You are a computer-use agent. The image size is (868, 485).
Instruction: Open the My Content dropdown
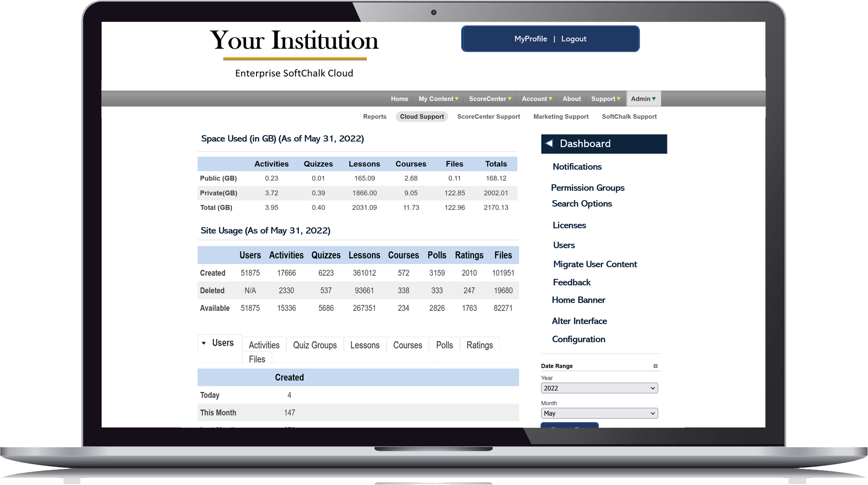coord(438,98)
